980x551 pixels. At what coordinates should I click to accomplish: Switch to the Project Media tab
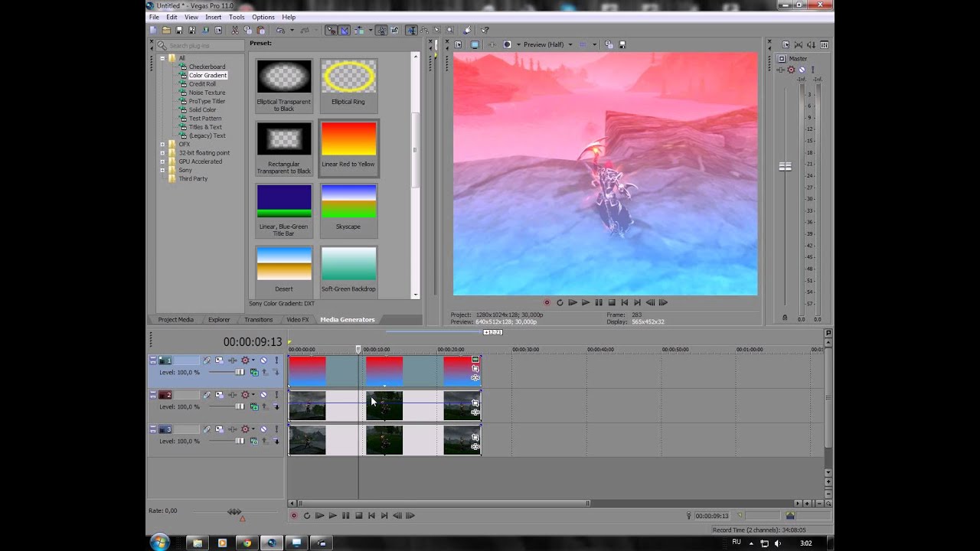coord(175,320)
